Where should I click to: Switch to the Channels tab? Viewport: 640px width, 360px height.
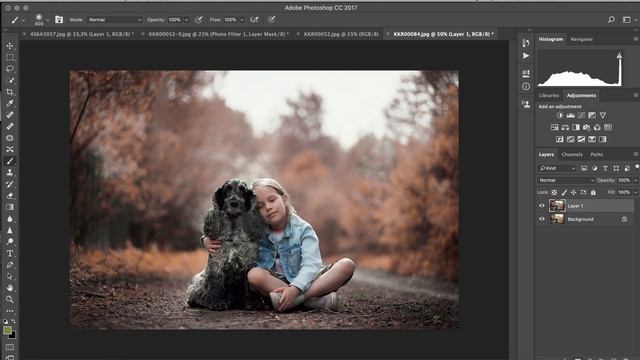point(572,154)
